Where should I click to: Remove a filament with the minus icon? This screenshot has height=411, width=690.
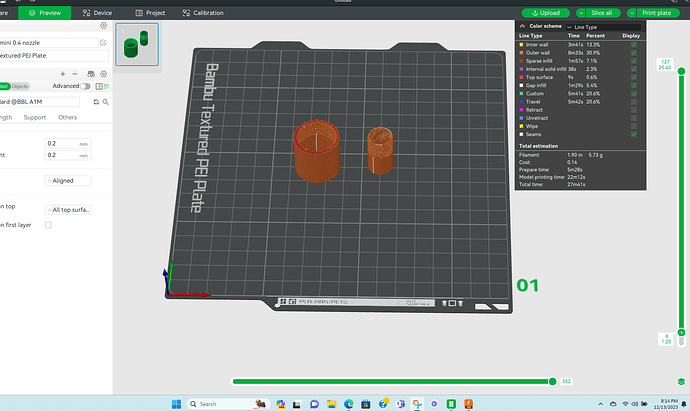(x=75, y=74)
